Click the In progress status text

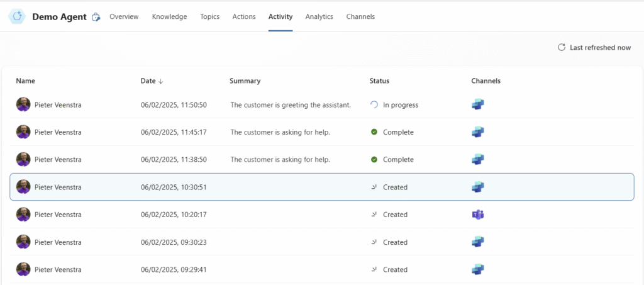click(x=401, y=104)
